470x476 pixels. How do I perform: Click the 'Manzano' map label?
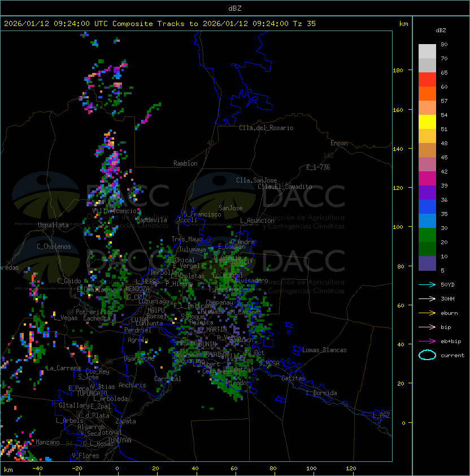pos(47,442)
